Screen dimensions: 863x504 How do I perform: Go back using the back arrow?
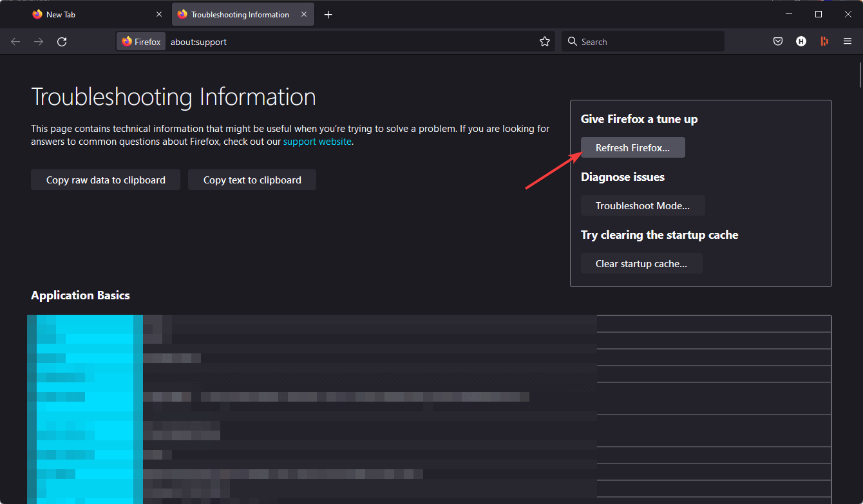click(x=15, y=42)
